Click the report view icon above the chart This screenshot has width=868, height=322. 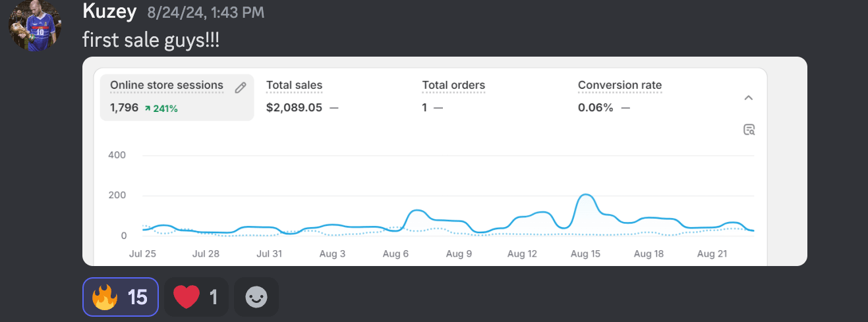749,129
